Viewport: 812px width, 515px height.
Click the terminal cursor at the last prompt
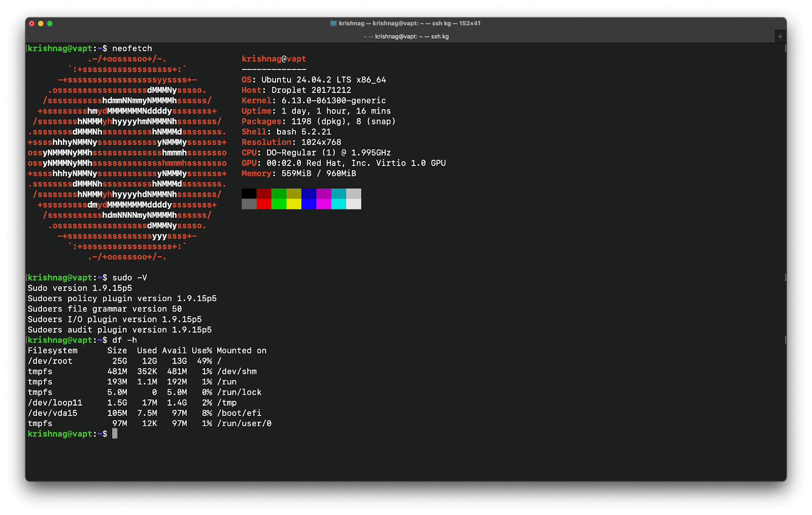click(x=115, y=433)
